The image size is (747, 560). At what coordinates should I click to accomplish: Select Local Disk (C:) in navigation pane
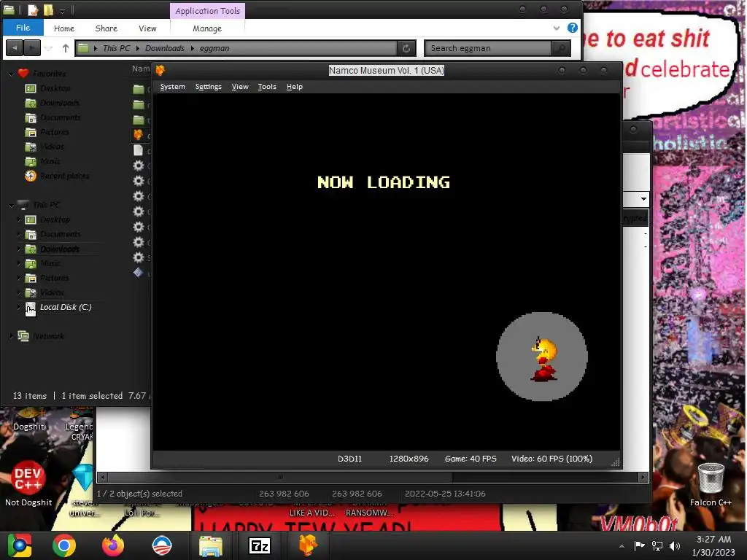pyautogui.click(x=65, y=307)
